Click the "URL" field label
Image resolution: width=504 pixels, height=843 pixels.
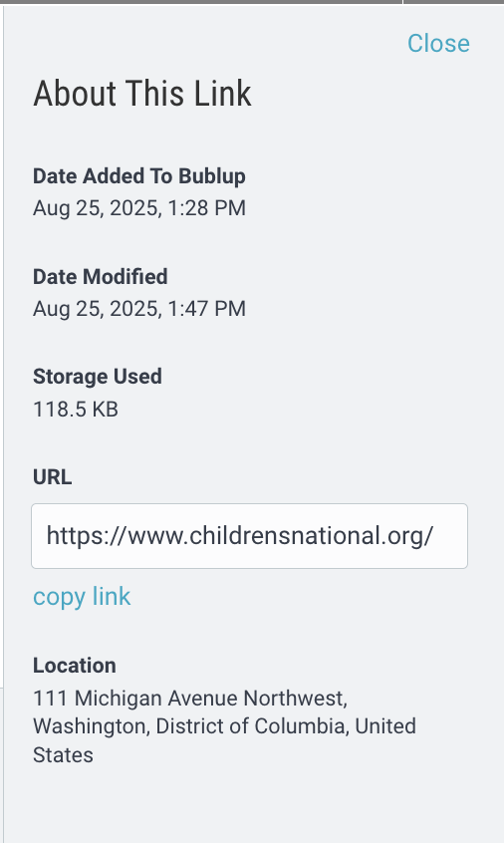click(x=52, y=477)
